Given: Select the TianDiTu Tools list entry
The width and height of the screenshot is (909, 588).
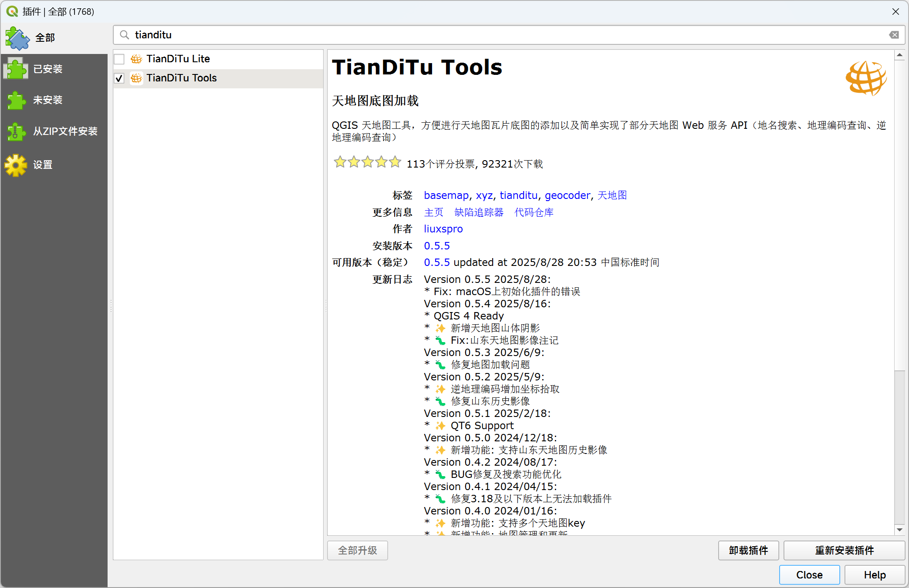Looking at the screenshot, I should (182, 78).
